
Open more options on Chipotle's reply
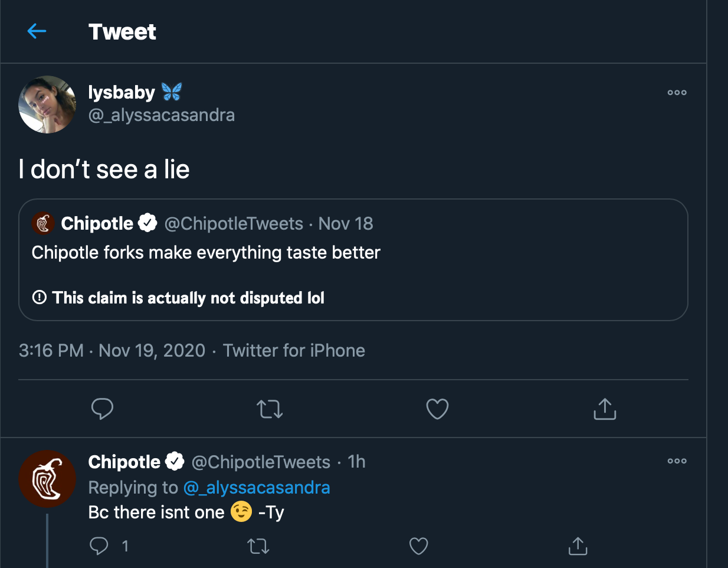click(677, 461)
